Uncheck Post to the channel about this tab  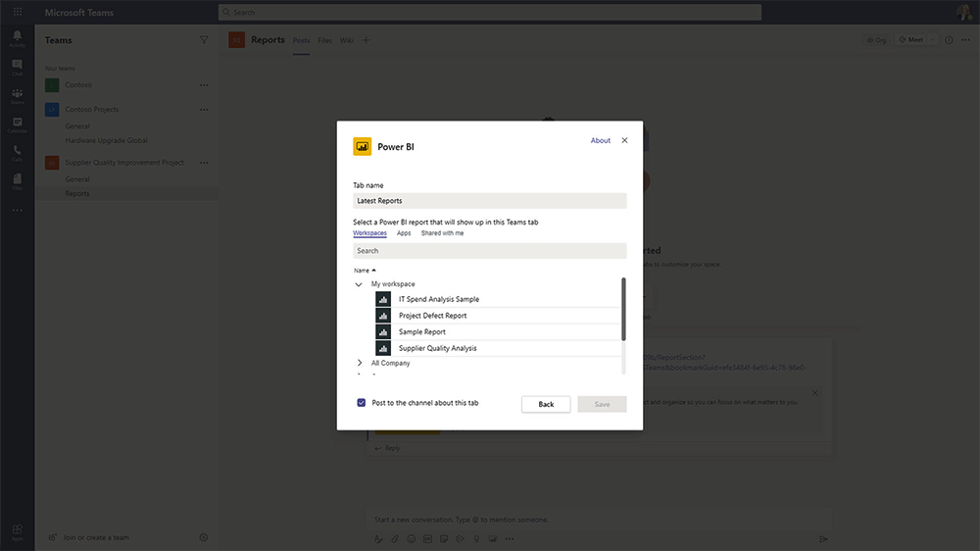[x=362, y=403]
